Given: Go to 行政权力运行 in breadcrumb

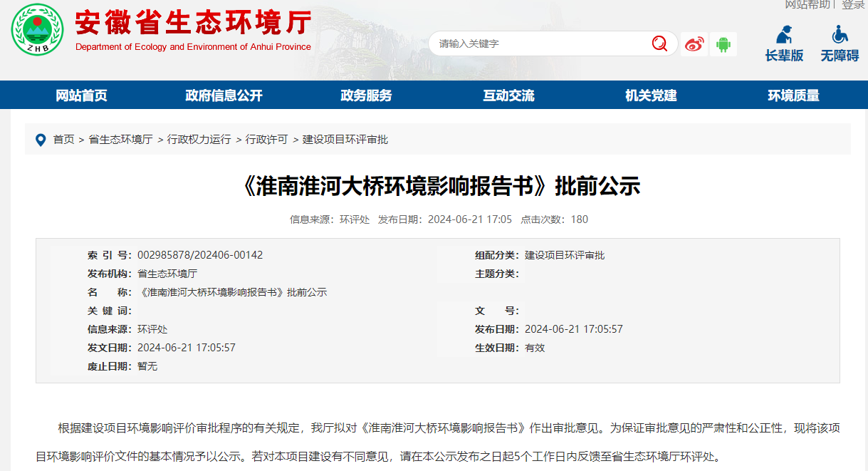Looking at the screenshot, I should (199, 140).
